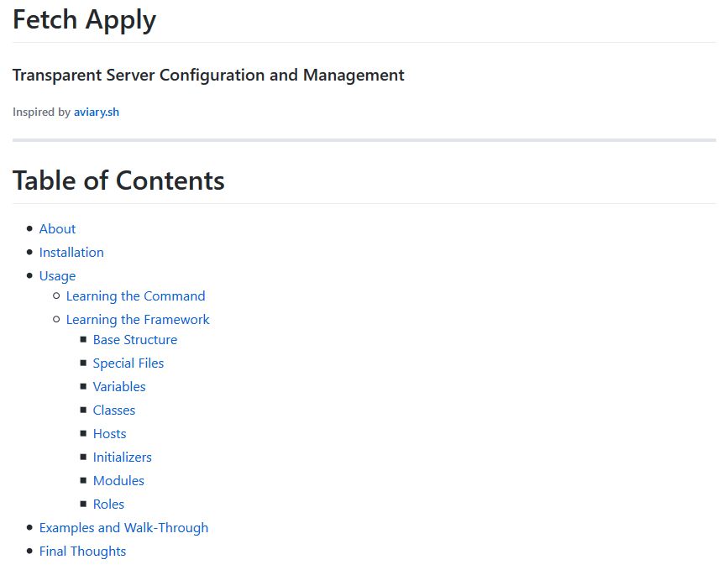Open the aviary.sh link
The image size is (728, 570).
pyautogui.click(x=95, y=112)
